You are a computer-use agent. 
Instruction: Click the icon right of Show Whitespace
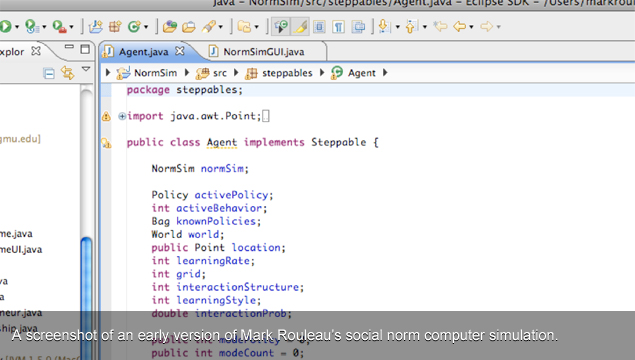coord(358,27)
